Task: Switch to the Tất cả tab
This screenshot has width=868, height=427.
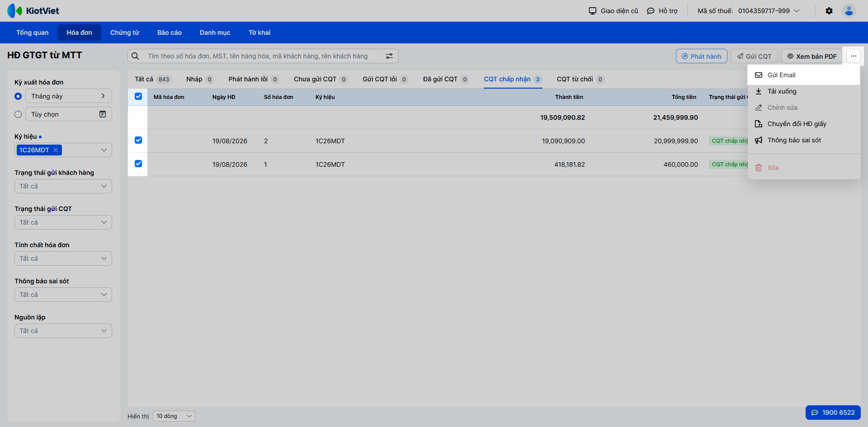Action: (x=153, y=79)
